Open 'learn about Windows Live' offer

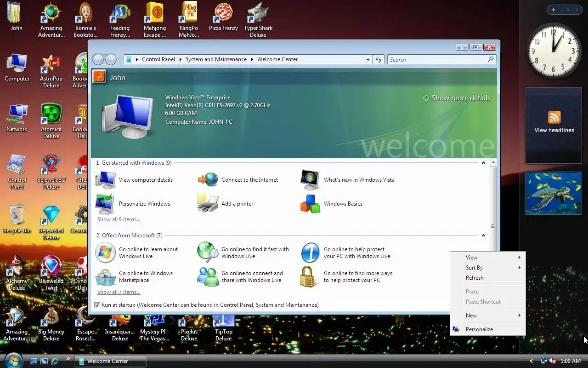pos(137,253)
